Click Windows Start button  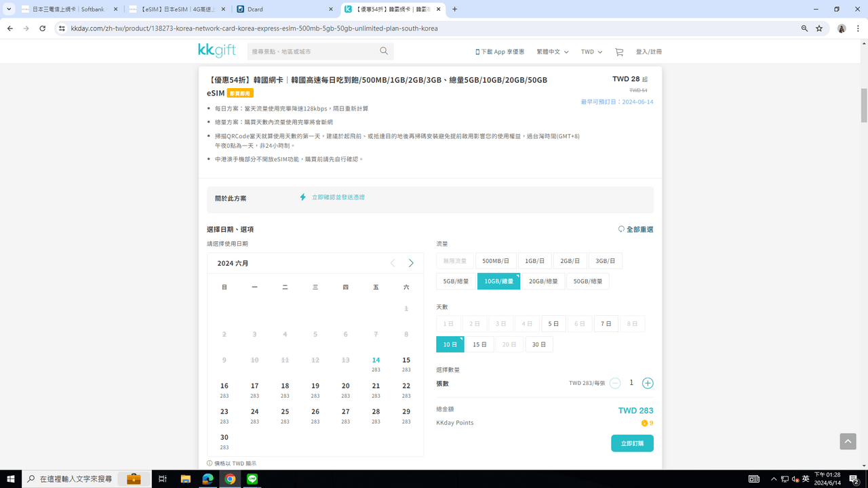[11, 479]
